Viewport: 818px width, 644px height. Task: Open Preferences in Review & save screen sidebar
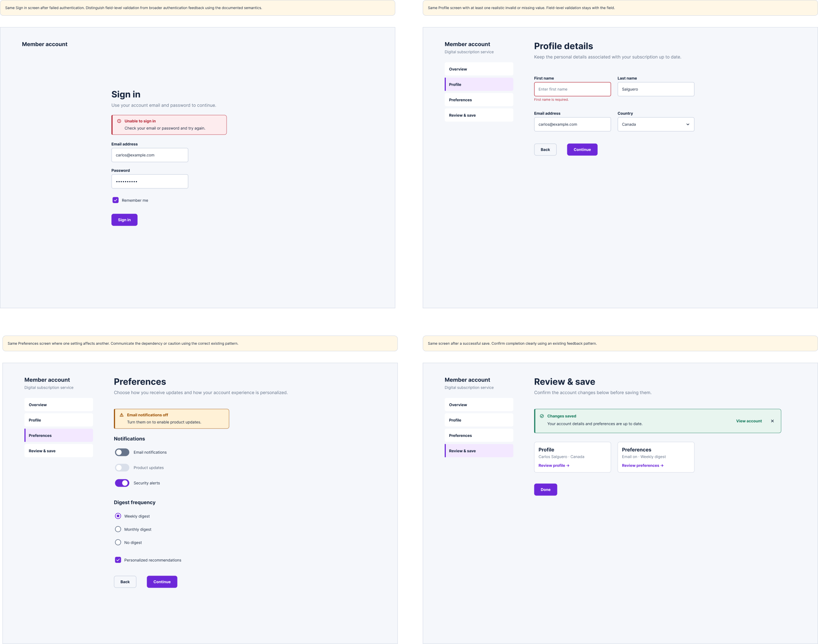point(479,435)
